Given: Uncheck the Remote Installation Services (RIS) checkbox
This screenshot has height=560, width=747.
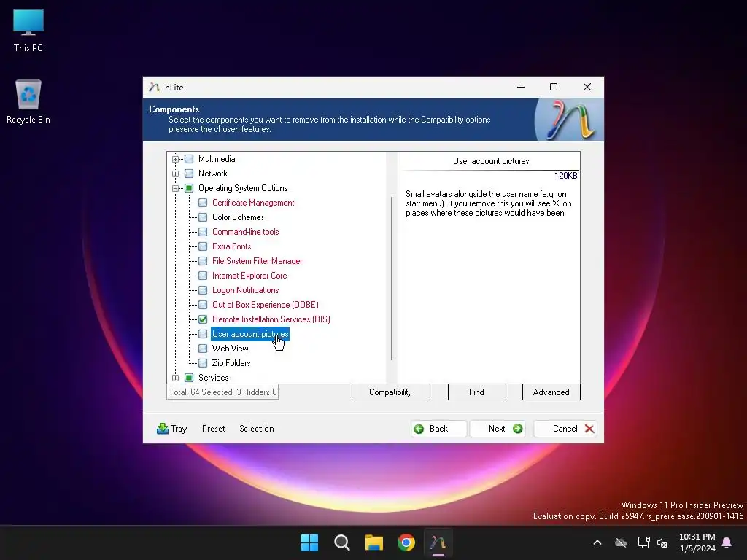Looking at the screenshot, I should pyautogui.click(x=203, y=319).
